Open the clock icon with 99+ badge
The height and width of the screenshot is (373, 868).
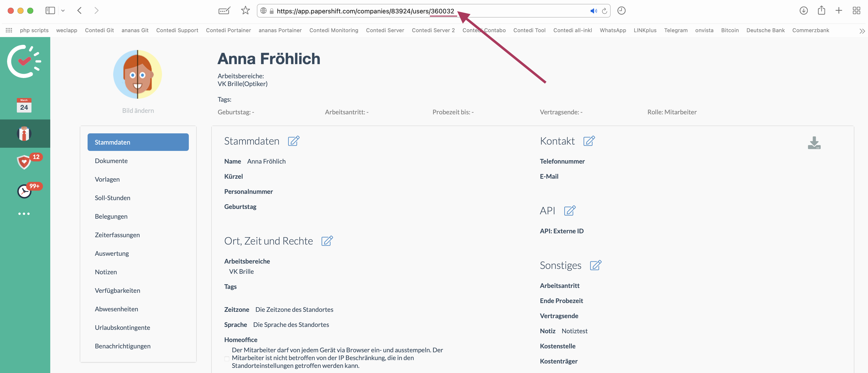pos(24,191)
